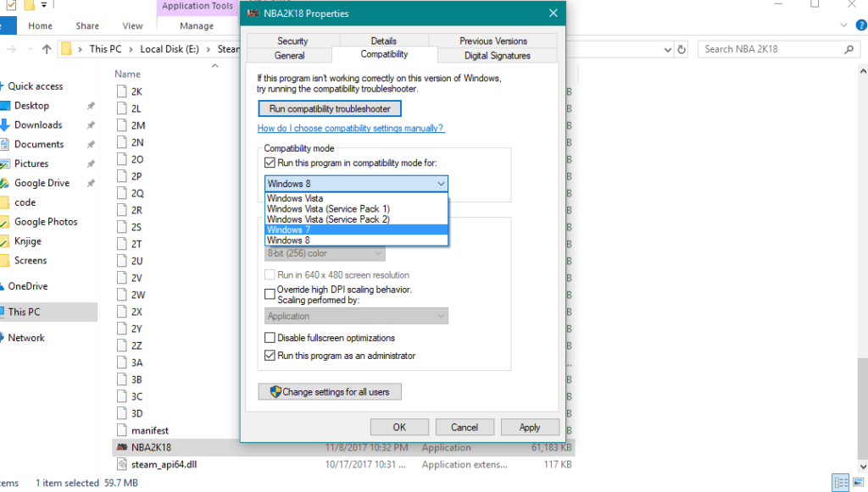Click Run compatibility troubleshooter button

click(x=330, y=109)
